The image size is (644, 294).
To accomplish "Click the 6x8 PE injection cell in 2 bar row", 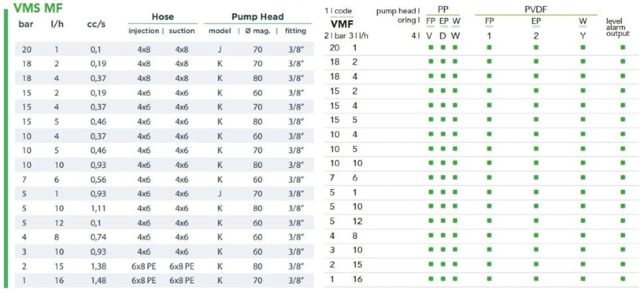I will pyautogui.click(x=144, y=266).
